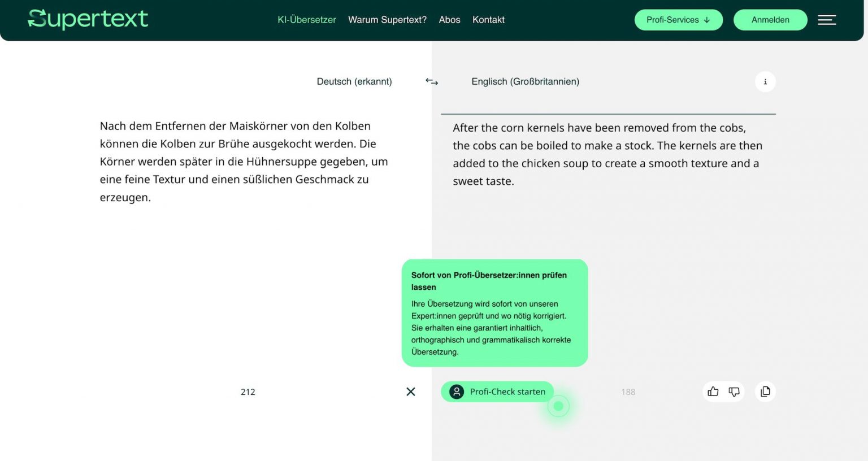This screenshot has height=461, width=868.
Task: Select the KI-Übersetzer menu item
Action: (306, 20)
